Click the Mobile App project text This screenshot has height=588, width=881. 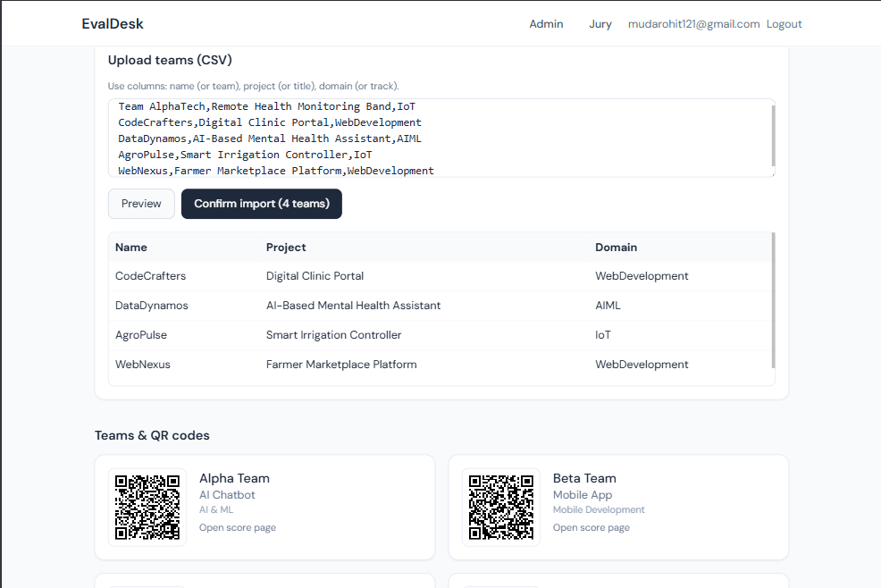pos(583,495)
